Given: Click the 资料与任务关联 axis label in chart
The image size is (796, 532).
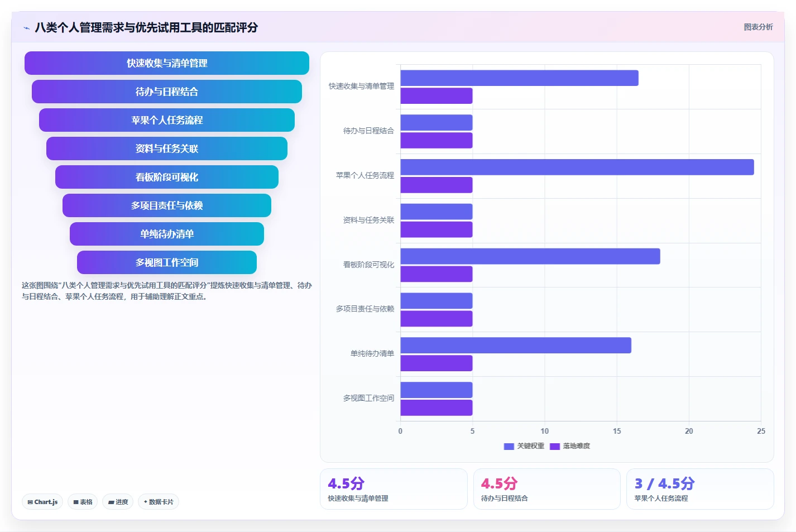Looking at the screenshot, I should [x=368, y=220].
